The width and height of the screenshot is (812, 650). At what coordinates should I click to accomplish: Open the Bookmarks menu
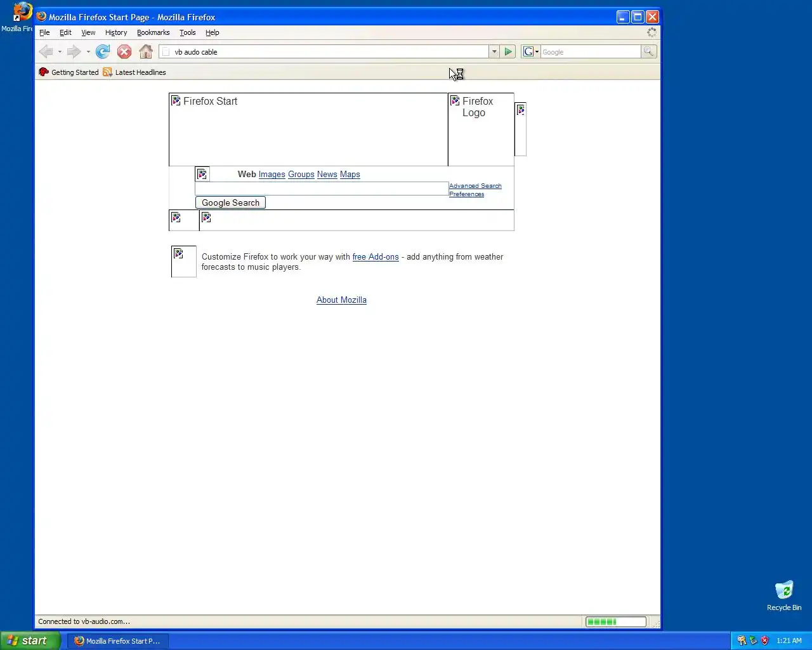[154, 32]
